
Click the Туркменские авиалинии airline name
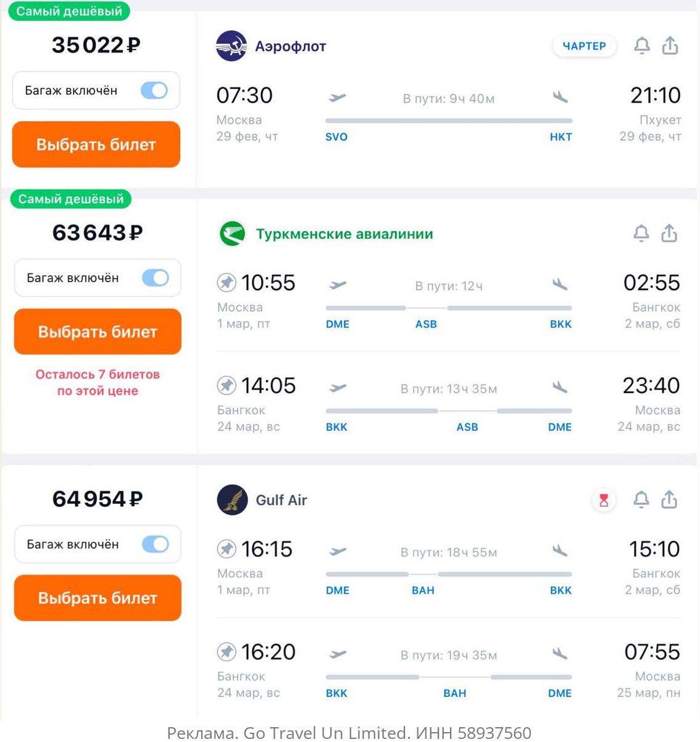click(x=344, y=234)
